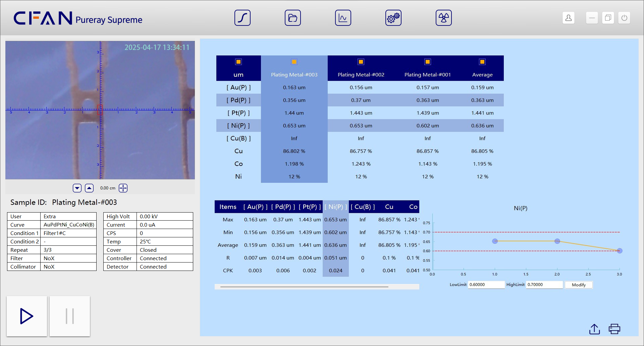This screenshot has height=346, width=644.
Task: Click the LowLimit input field
Action: pos(486,285)
